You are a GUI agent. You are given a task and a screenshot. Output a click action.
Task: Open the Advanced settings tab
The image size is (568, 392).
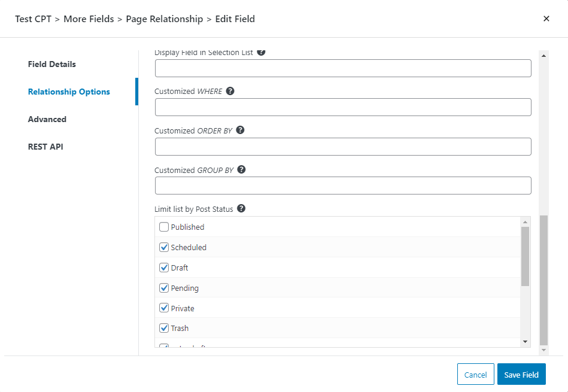click(x=47, y=119)
